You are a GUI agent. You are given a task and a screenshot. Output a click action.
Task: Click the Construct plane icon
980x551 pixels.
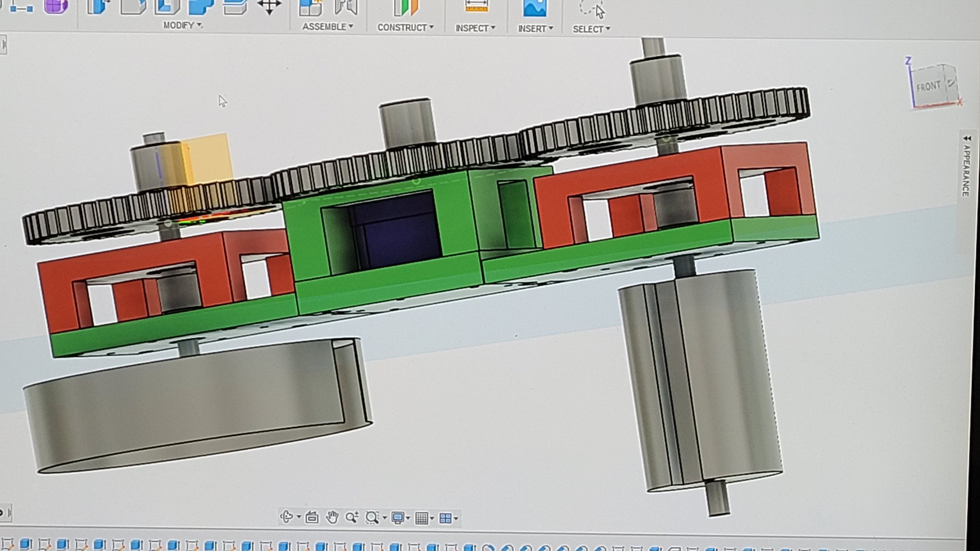coord(405,8)
